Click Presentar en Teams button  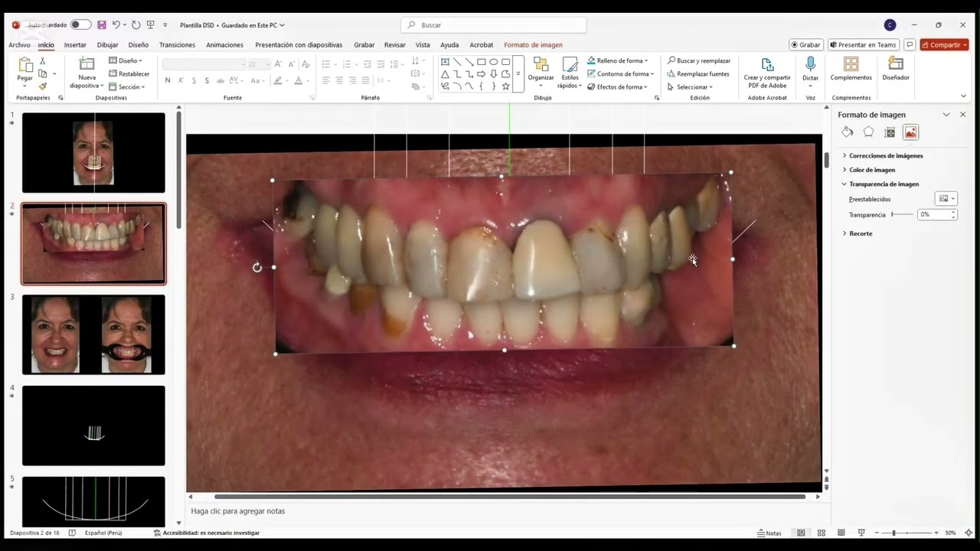coord(864,44)
